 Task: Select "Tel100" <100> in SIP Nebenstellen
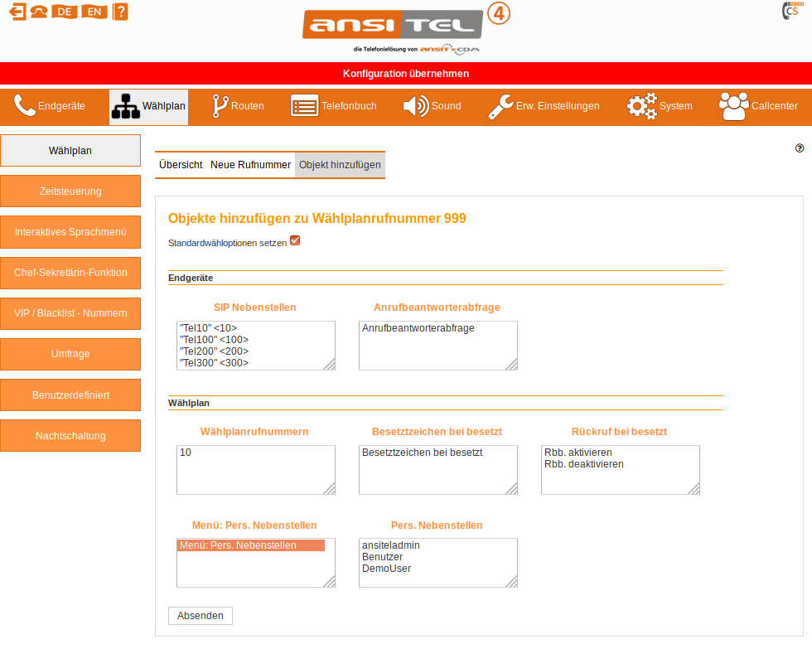tap(214, 340)
